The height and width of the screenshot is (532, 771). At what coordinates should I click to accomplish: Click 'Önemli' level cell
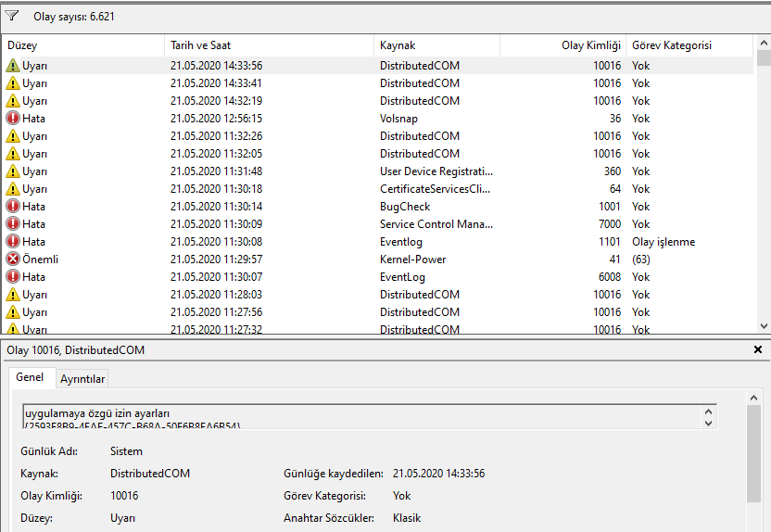[x=40, y=260]
